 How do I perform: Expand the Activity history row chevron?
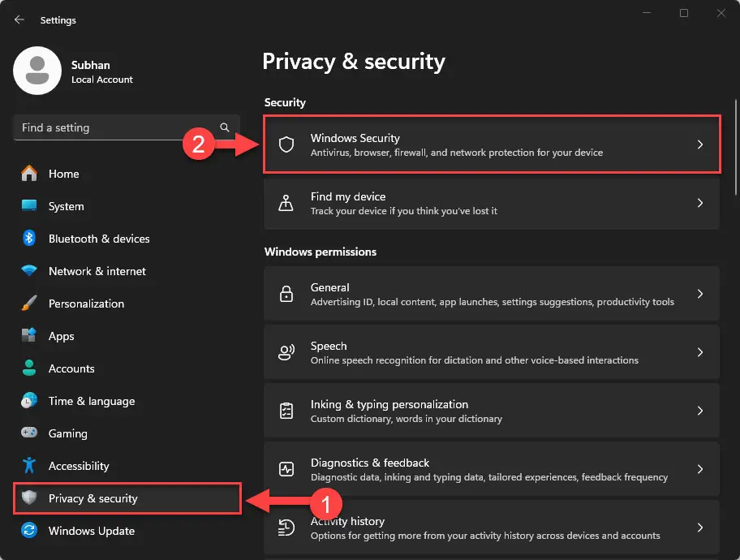[699, 527]
